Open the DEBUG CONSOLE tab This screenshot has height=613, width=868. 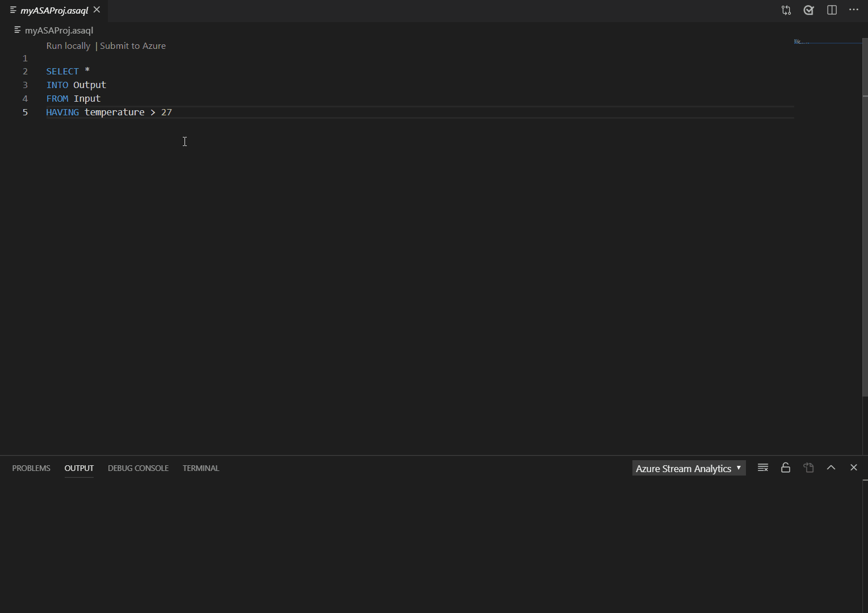point(138,468)
